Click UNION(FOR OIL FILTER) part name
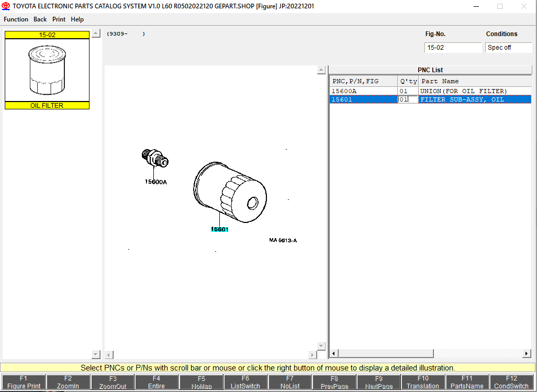Viewport: 537px width, 392px height. [463, 91]
